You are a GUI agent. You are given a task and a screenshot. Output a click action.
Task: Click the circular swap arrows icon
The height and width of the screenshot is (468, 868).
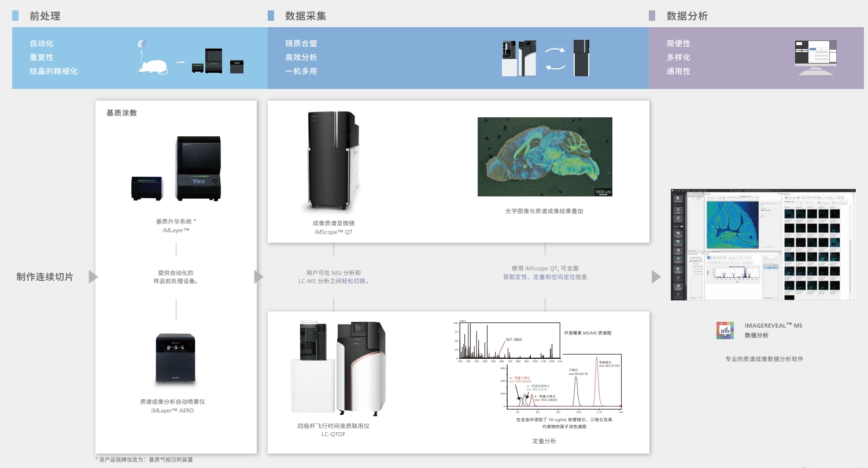(x=556, y=58)
